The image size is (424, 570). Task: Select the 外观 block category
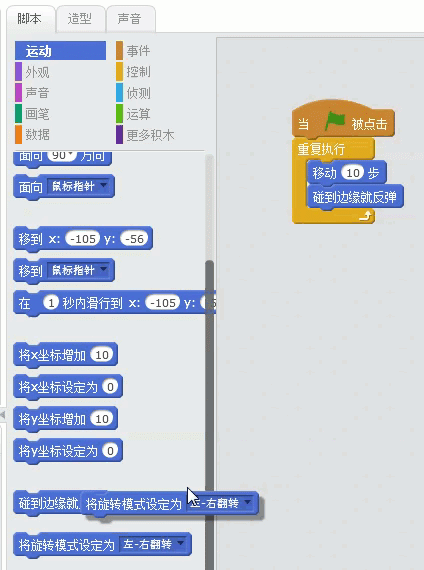click(x=37, y=72)
